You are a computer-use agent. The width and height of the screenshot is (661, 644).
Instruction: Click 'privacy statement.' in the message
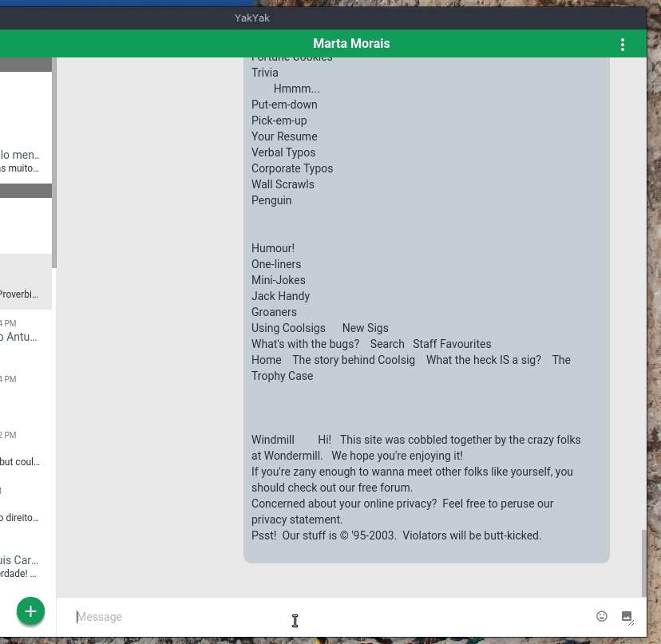pos(297,520)
